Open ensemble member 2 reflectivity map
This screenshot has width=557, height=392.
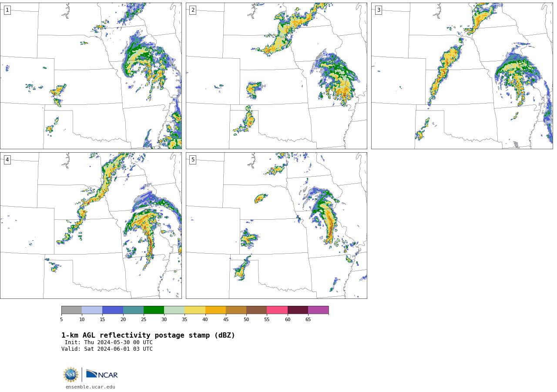276,76
